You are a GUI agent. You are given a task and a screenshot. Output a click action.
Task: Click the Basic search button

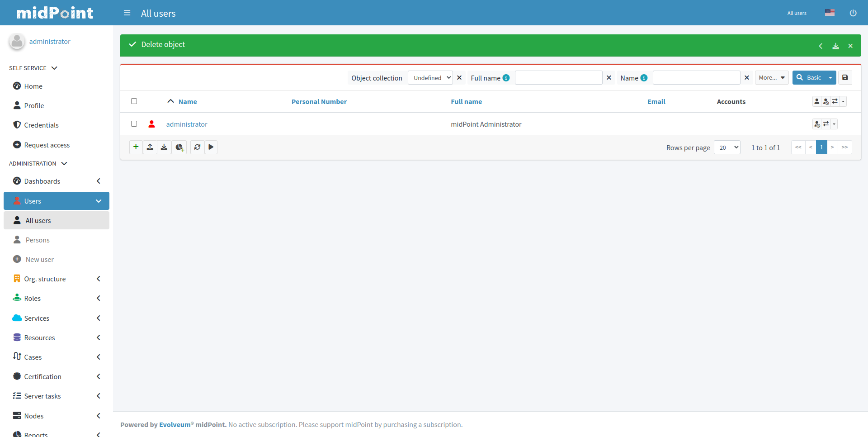[x=809, y=78]
